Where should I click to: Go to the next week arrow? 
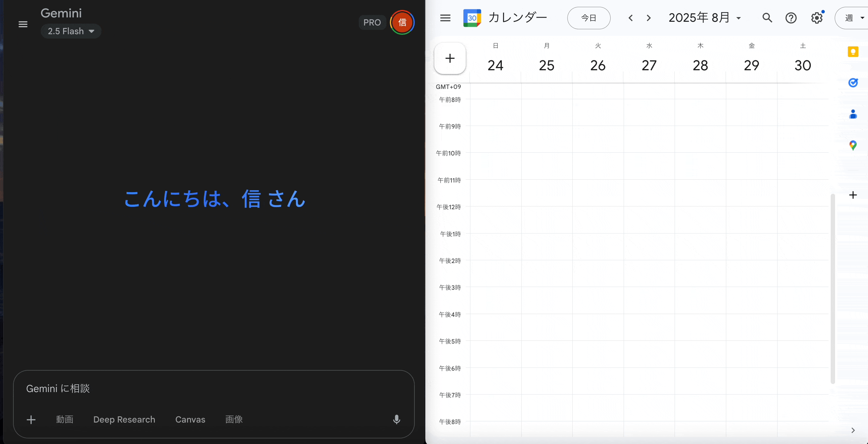649,18
